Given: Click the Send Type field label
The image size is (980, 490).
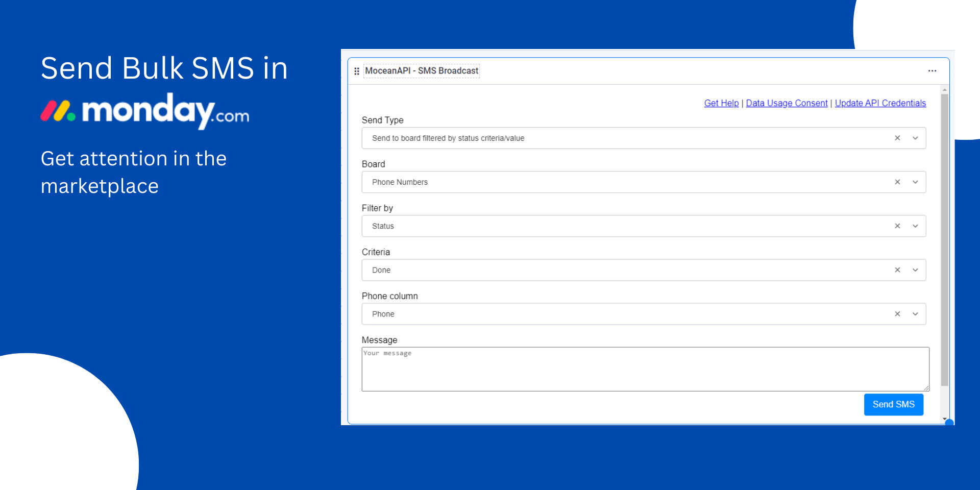Looking at the screenshot, I should click(x=382, y=120).
